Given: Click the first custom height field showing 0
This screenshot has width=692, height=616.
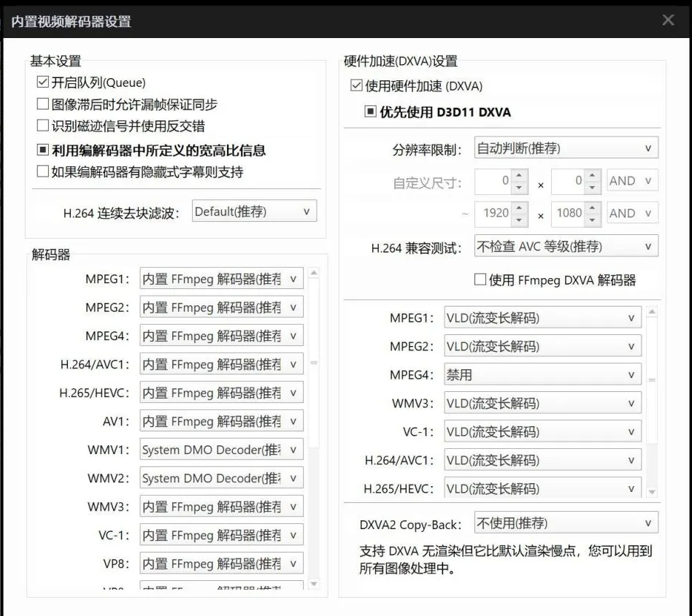Looking at the screenshot, I should point(568,181).
